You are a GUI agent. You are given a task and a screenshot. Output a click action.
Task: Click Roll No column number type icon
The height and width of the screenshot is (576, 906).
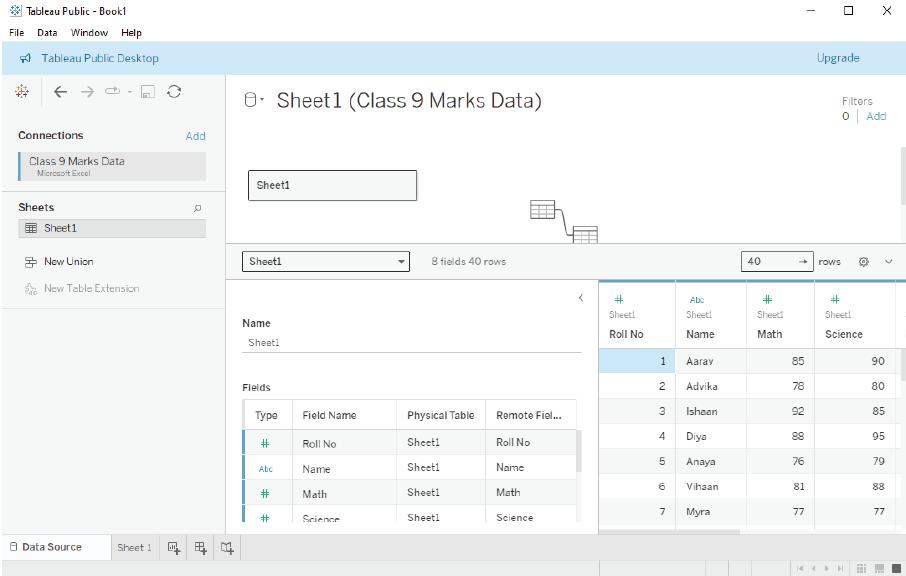point(619,299)
